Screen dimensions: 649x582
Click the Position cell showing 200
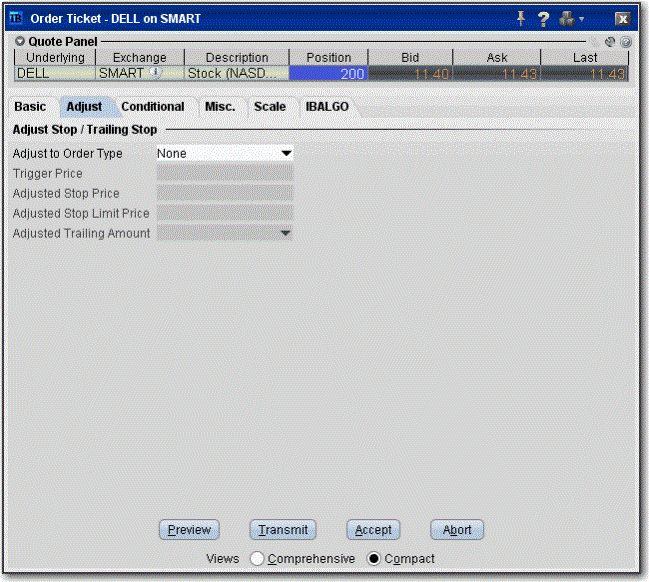coord(332,74)
